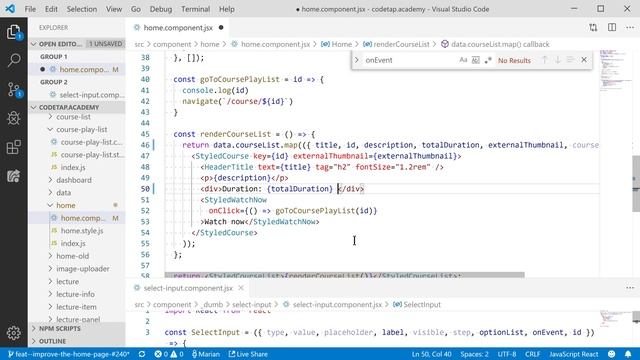Open the Explorer view in activity bar

tap(13, 32)
